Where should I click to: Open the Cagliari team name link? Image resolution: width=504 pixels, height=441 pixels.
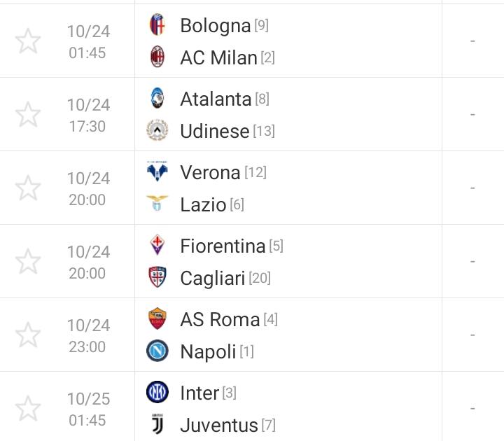click(213, 278)
